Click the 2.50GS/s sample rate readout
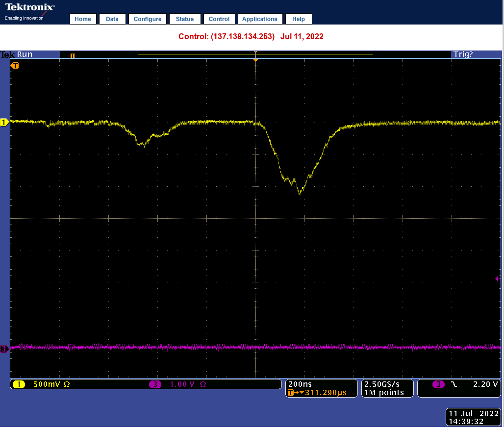The height and width of the screenshot is (428, 504). [382, 384]
